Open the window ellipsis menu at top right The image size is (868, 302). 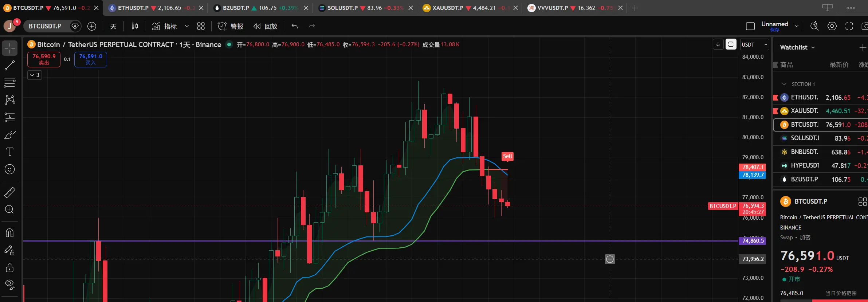click(x=851, y=8)
